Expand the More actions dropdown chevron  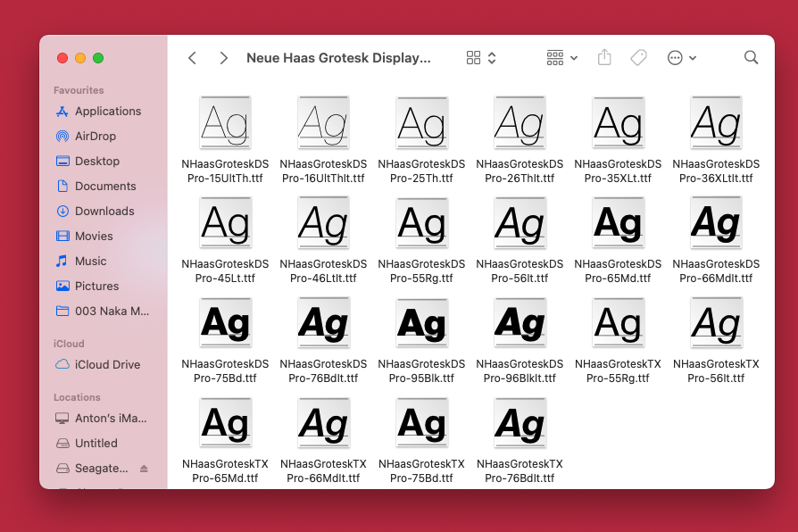pyautogui.click(x=693, y=58)
